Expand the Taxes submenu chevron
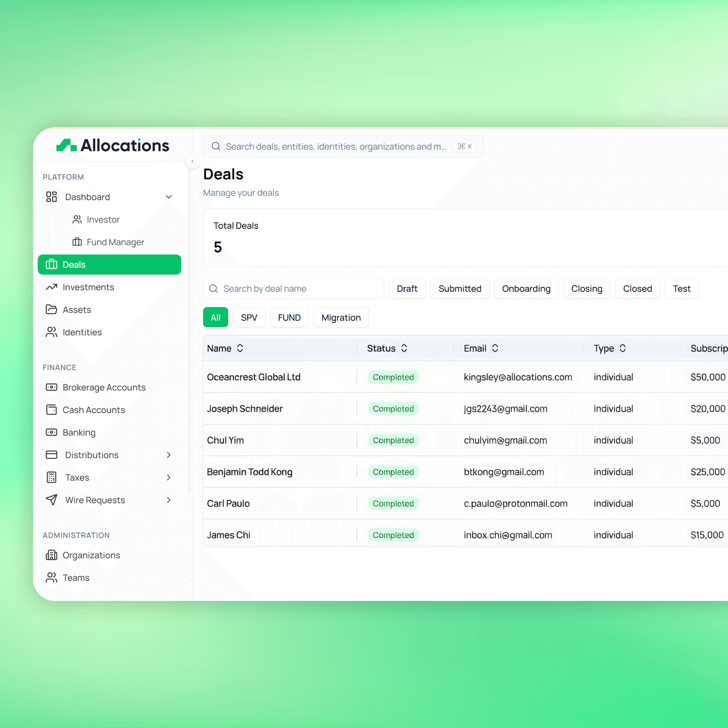 pos(169,477)
